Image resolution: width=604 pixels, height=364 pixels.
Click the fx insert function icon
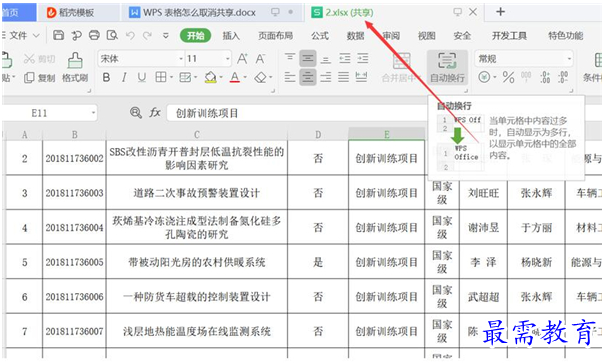tap(155, 112)
